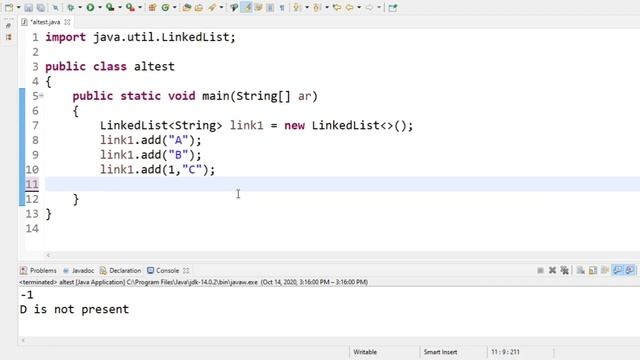
Task: Click the Open Type folder icon
Action: tap(187, 7)
